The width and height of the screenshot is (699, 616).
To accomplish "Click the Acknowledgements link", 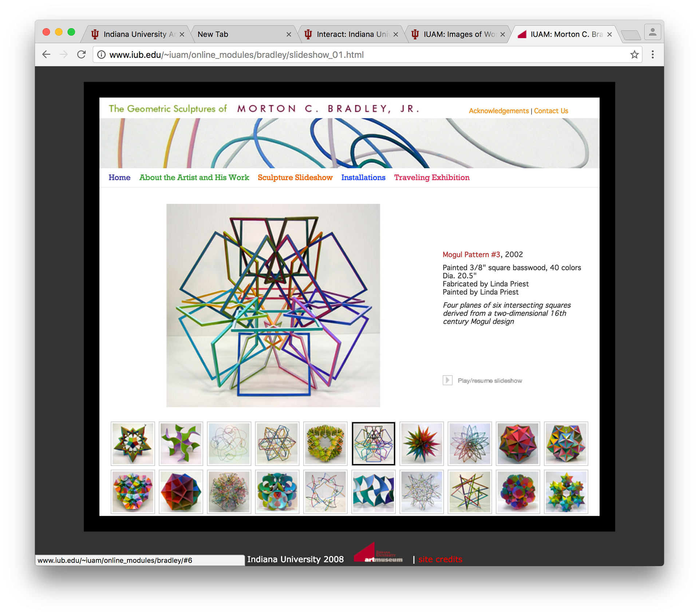I will (x=498, y=111).
